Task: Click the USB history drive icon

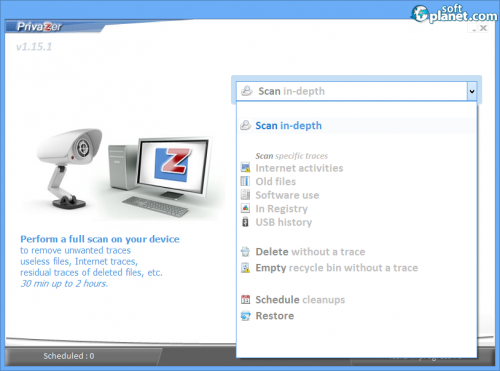Action: [245, 222]
